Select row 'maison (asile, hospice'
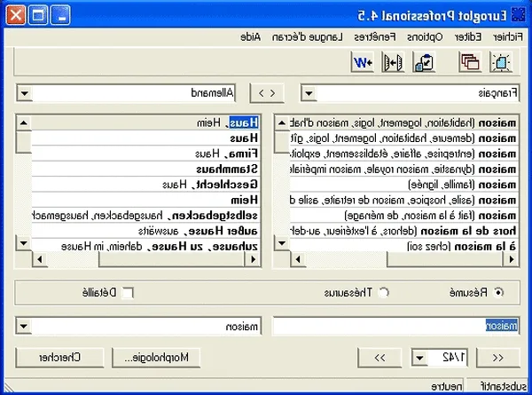 pyautogui.click(x=404, y=201)
